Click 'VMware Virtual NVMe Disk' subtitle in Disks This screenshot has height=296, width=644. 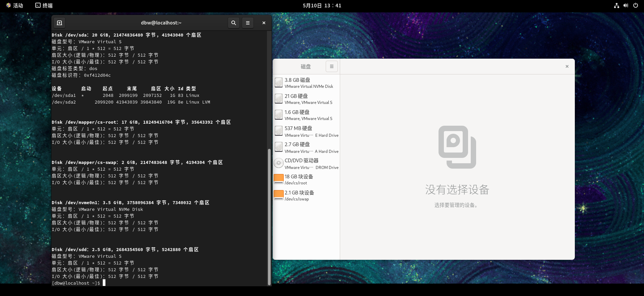[309, 86]
